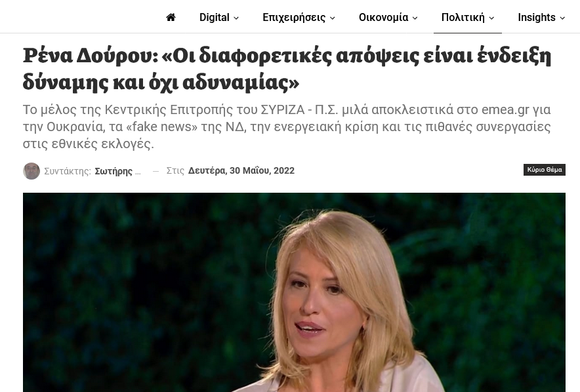Screen dimensions: 580x392
Task: Click the Κύριο Θέμα category badge
Action: [545, 170]
